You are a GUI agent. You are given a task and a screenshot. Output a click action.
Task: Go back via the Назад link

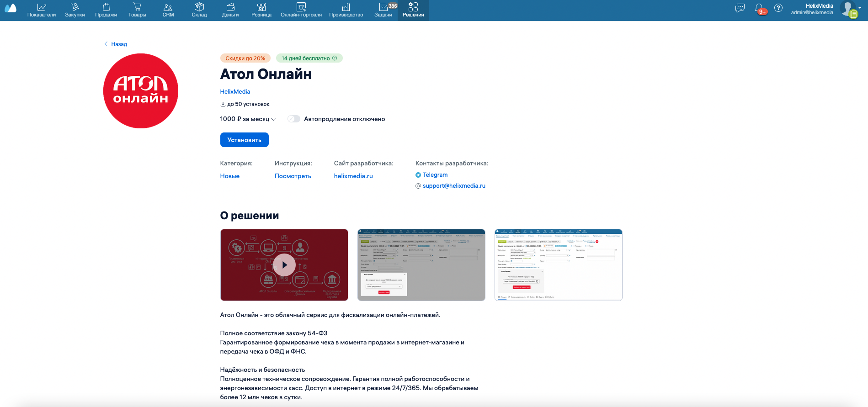coord(116,44)
